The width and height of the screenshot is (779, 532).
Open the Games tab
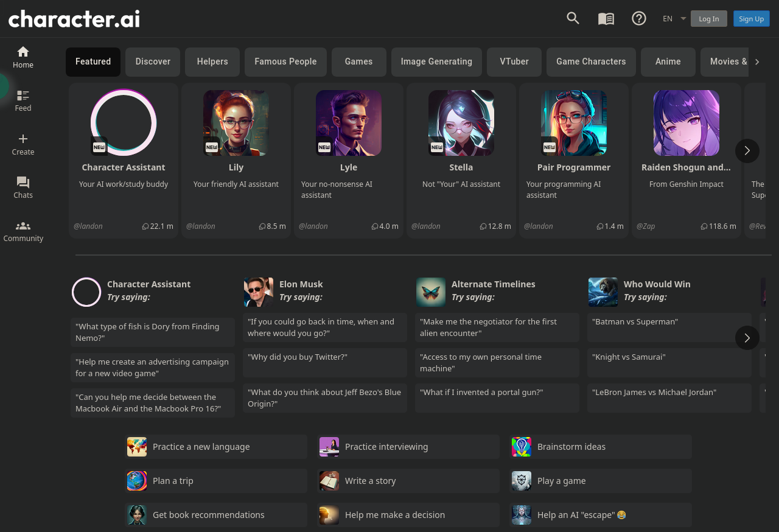pos(359,62)
